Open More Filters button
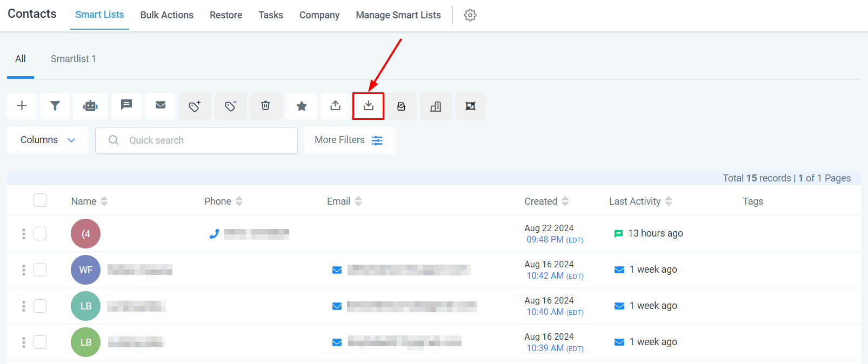The height and width of the screenshot is (364, 868). pos(349,140)
